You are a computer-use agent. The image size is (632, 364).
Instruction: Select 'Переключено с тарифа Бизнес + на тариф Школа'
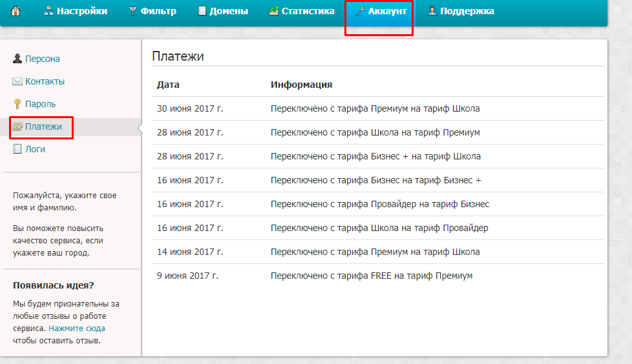click(375, 156)
